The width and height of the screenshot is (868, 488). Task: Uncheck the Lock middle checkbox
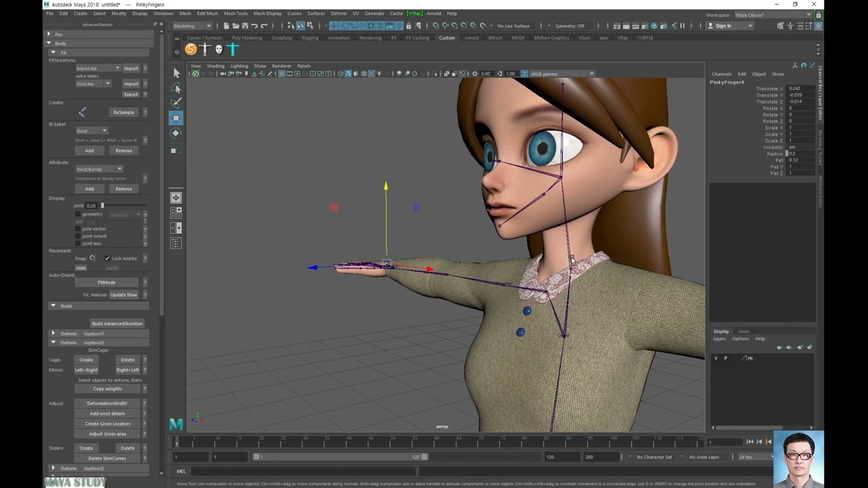point(107,258)
